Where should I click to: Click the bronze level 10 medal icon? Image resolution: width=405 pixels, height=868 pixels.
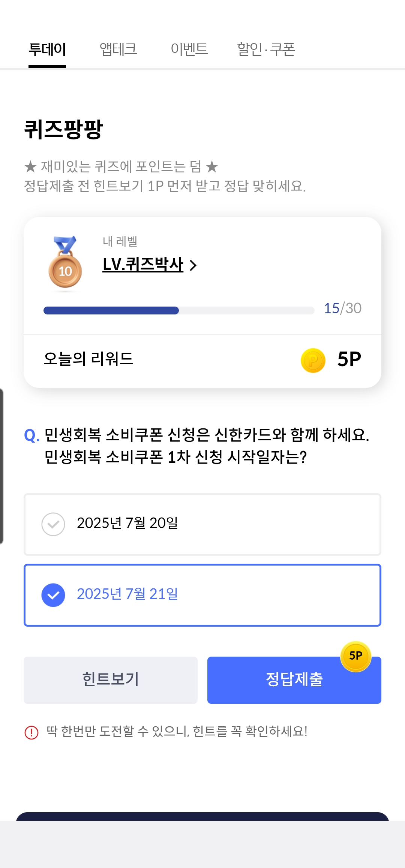pyautogui.click(x=65, y=262)
